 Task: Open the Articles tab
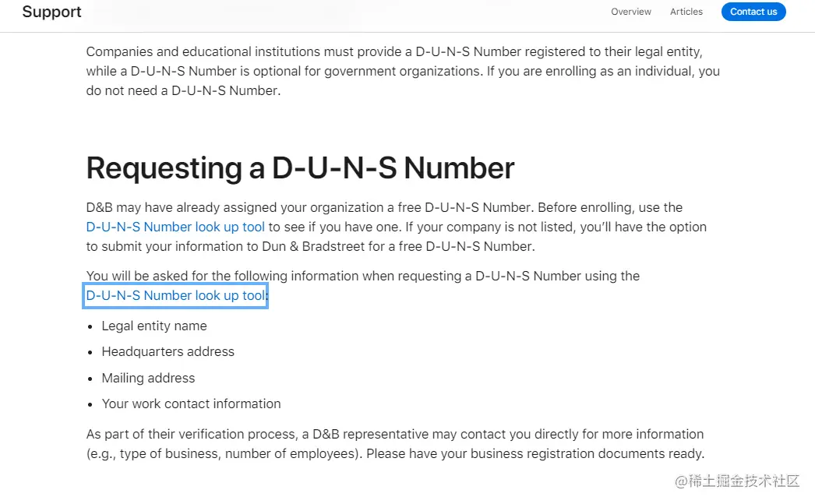coord(686,12)
